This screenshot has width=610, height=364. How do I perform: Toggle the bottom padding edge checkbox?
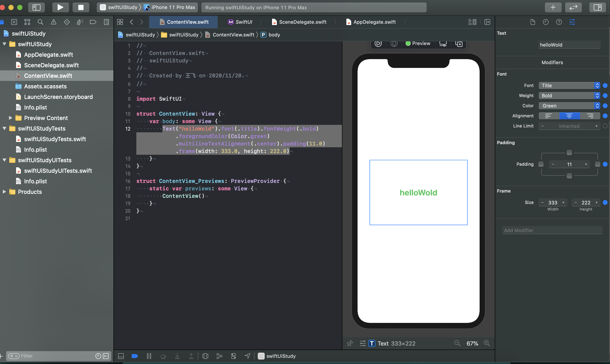pyautogui.click(x=569, y=176)
